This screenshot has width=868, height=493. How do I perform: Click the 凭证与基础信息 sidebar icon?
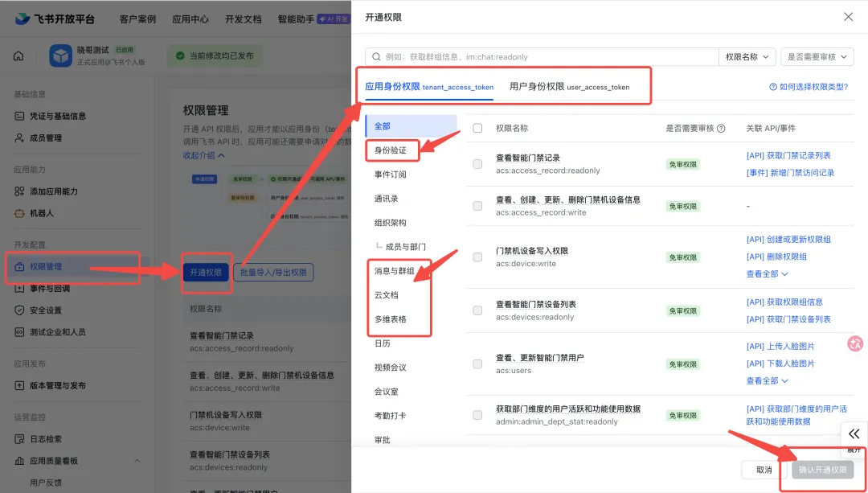19,116
